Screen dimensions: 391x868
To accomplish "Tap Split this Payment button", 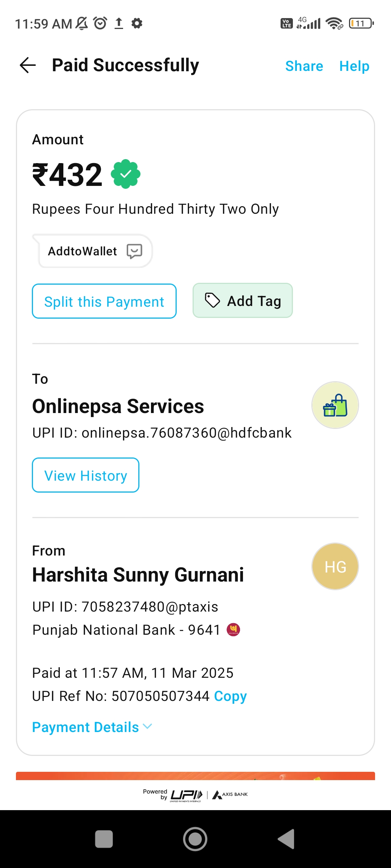I will (x=104, y=301).
